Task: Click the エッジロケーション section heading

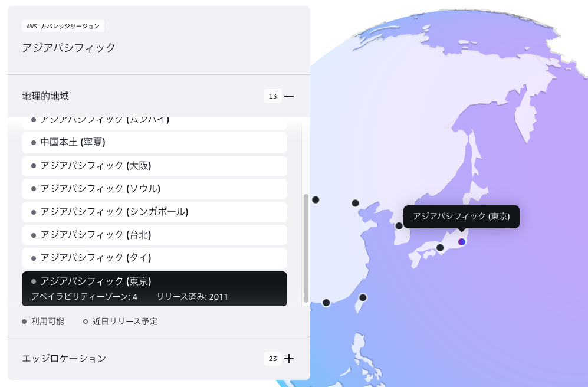Action: 64,359
